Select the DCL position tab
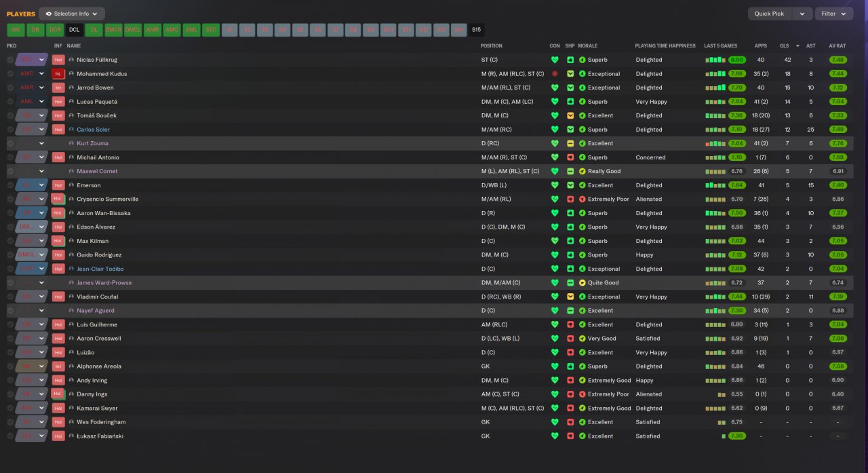The height and width of the screenshot is (473, 868). pyautogui.click(x=75, y=30)
